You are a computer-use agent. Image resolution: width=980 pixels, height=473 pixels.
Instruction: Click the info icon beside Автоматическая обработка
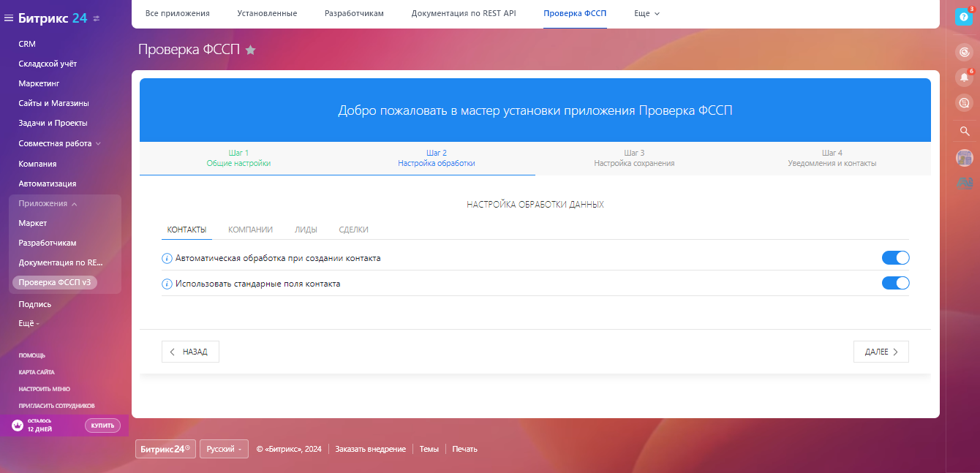[x=167, y=258]
